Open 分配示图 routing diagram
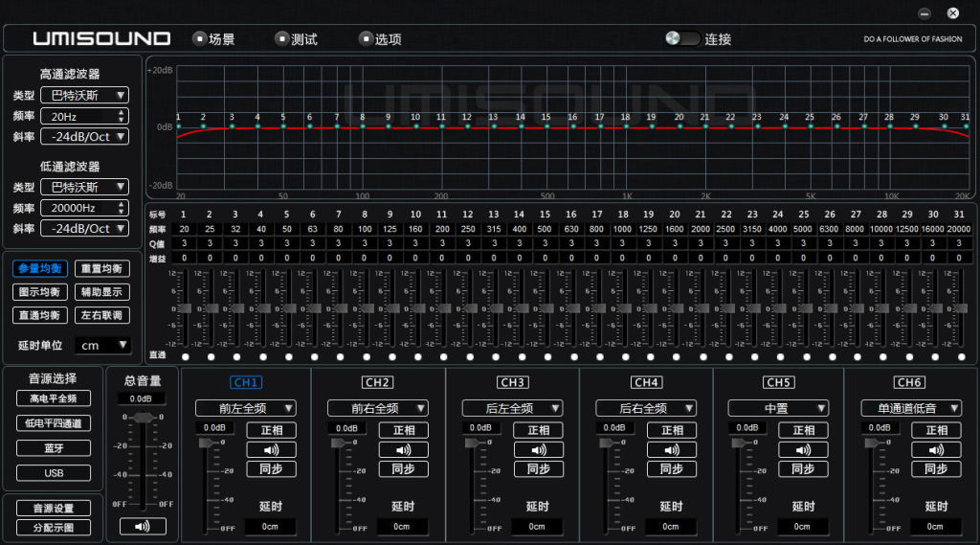Screen dimensions: 980x545 tap(54, 528)
